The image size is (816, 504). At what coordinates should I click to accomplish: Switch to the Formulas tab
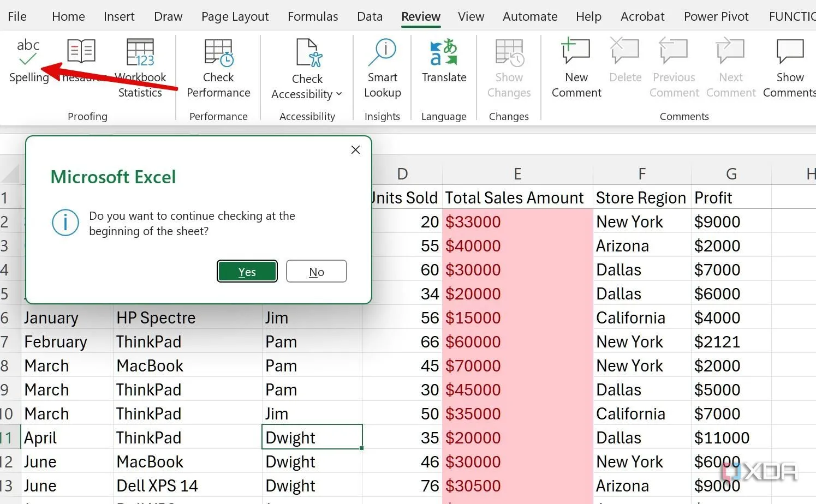click(313, 16)
